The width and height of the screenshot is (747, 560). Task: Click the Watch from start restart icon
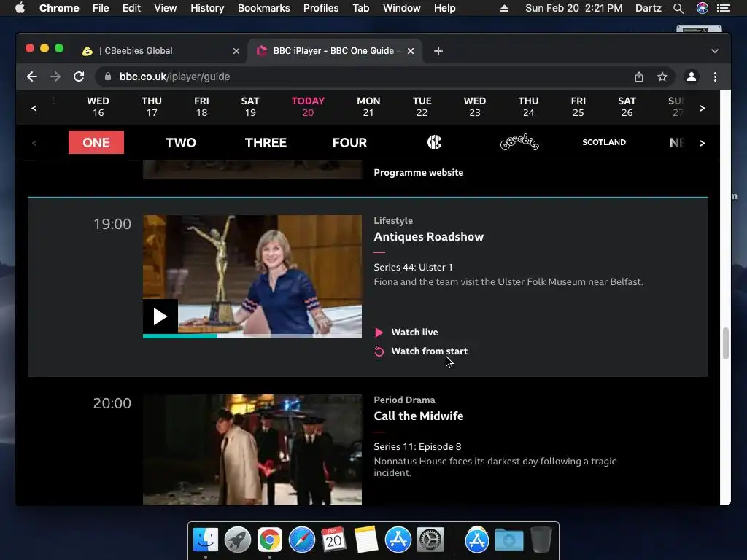pyautogui.click(x=379, y=351)
